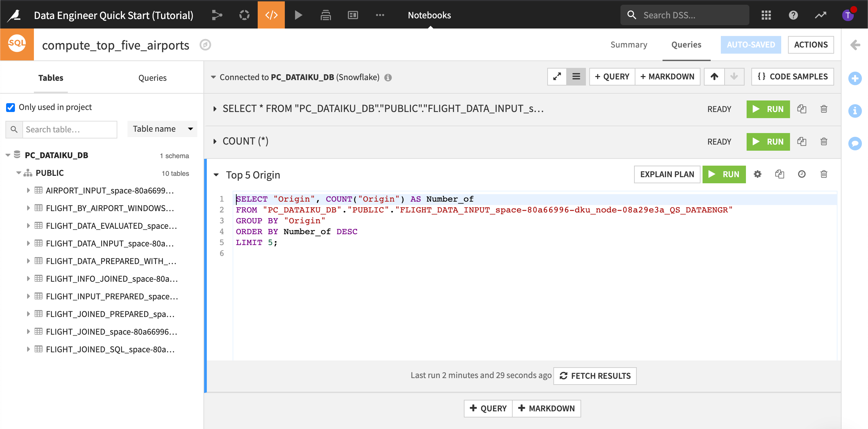Viewport: 868px width, 429px height.
Task: Open the top-right Queries tab
Action: 686,45
